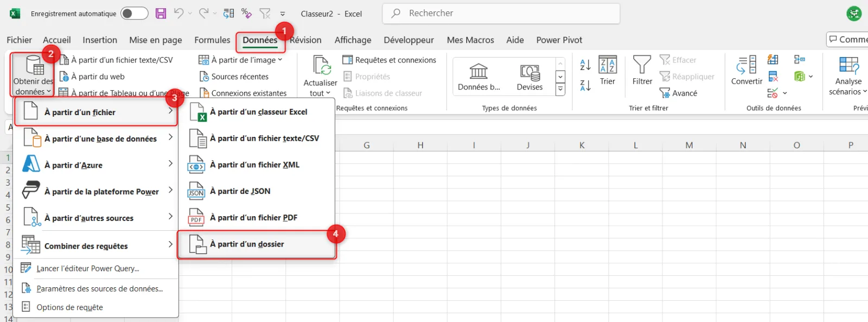Select column M header
The height and width of the screenshot is (322, 868).
click(x=689, y=145)
